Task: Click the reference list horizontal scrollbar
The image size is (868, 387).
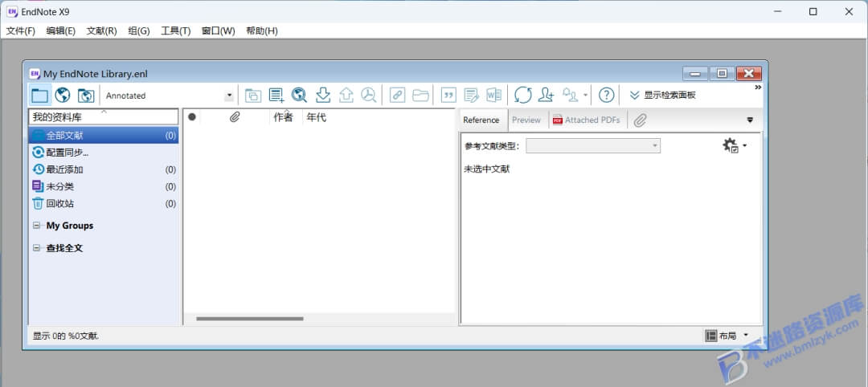Action: click(250, 319)
